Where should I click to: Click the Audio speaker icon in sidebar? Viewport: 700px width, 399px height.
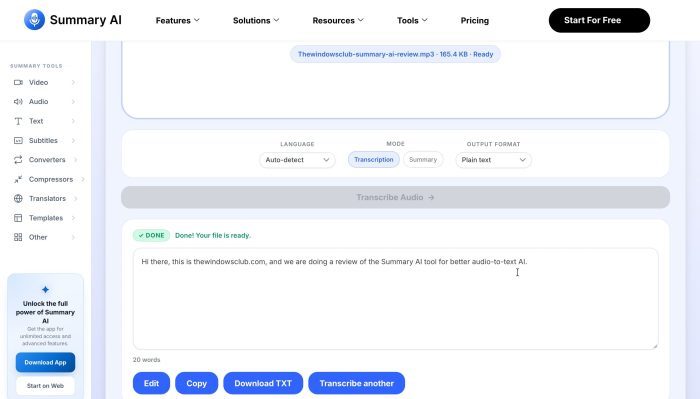click(x=18, y=102)
